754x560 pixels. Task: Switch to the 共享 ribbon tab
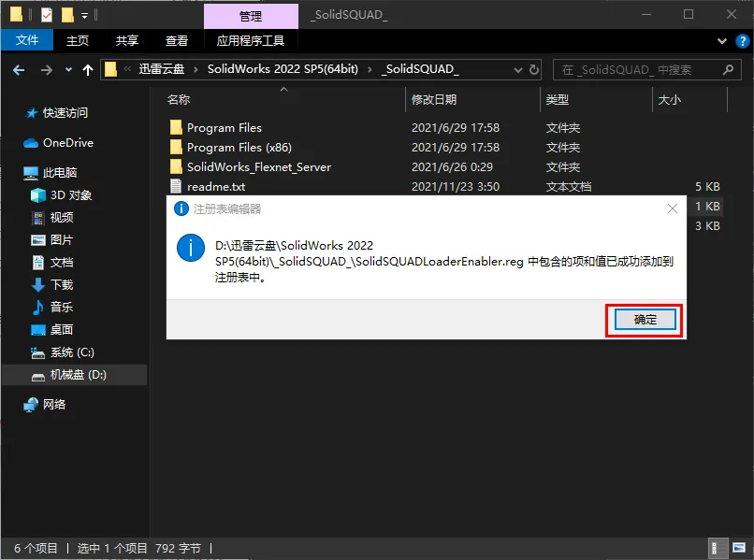127,40
